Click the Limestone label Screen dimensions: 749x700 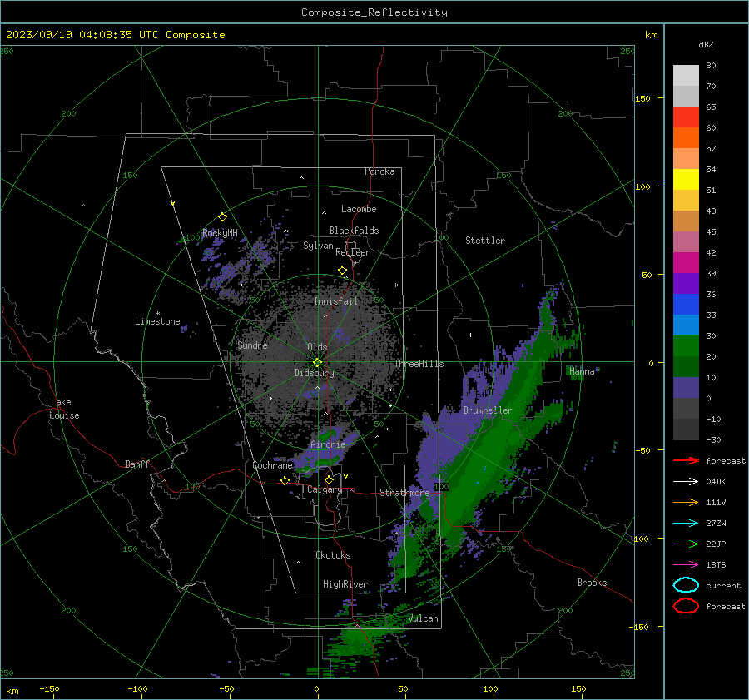[x=157, y=321]
